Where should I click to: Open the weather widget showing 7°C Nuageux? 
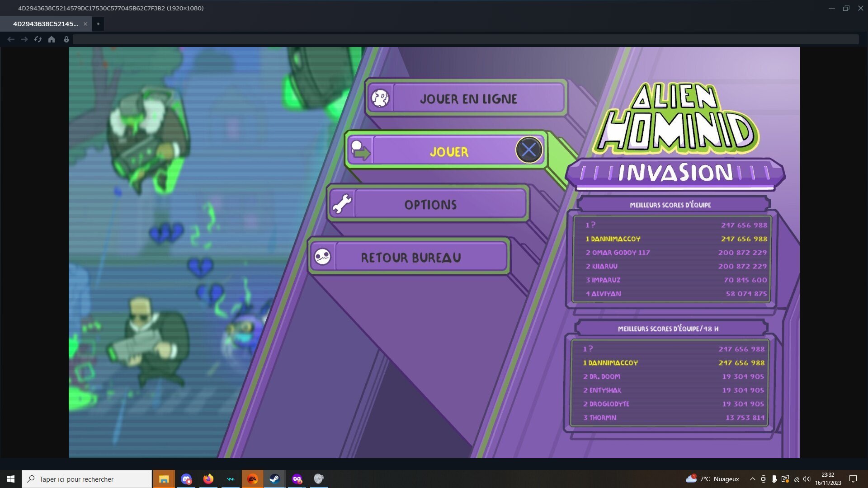click(x=712, y=479)
